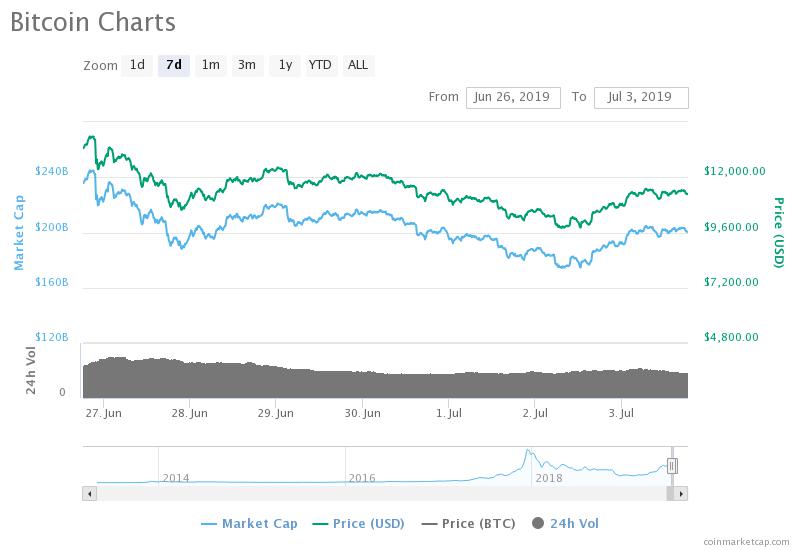Choose the YTD zoom range
Screen dimensions: 800x550
[320, 65]
